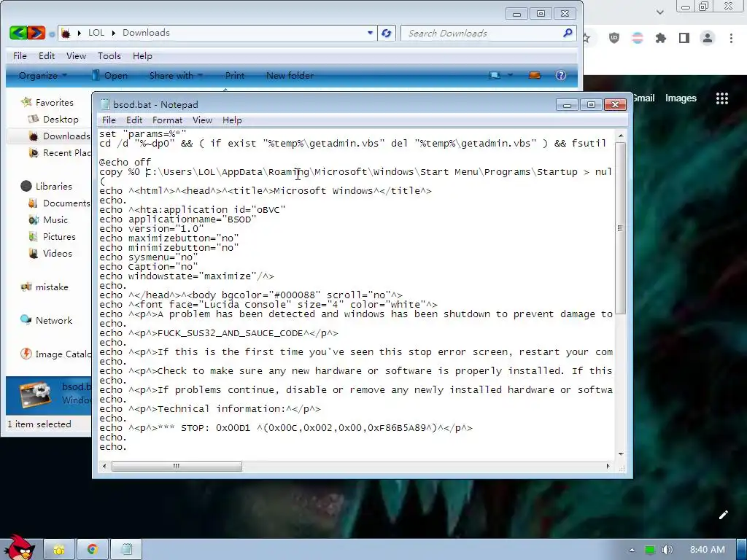The width and height of the screenshot is (747, 560).
Task: Open the Favorites star in navigation pane
Action: click(27, 102)
